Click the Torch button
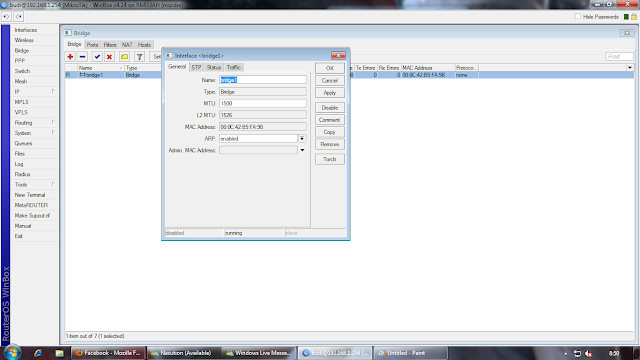 (x=330, y=159)
